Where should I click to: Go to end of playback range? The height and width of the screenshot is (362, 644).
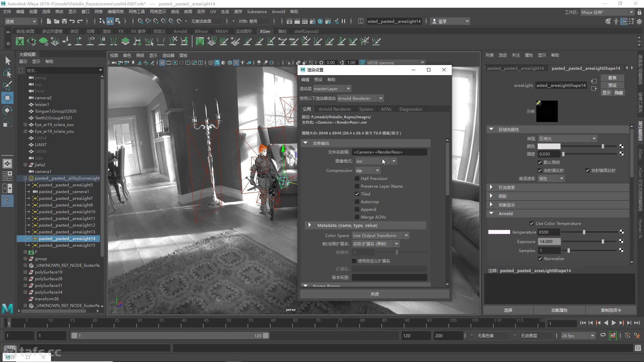click(x=637, y=323)
